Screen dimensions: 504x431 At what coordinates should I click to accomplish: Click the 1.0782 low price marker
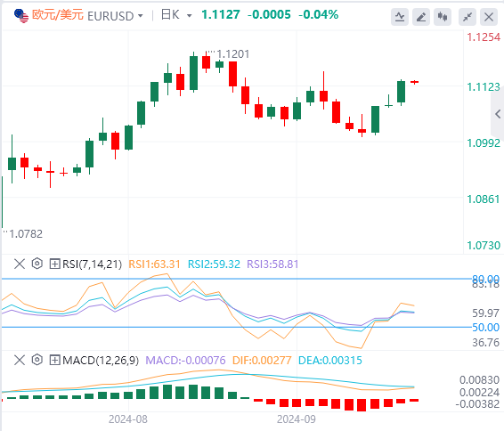pyautogui.click(x=26, y=234)
